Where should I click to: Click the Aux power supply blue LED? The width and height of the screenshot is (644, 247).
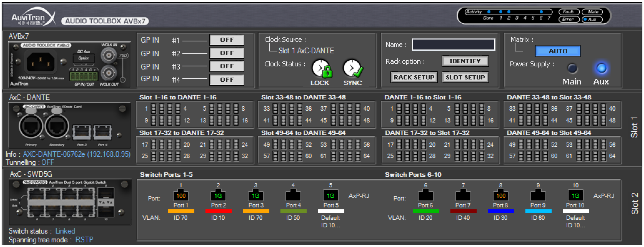coord(602,68)
